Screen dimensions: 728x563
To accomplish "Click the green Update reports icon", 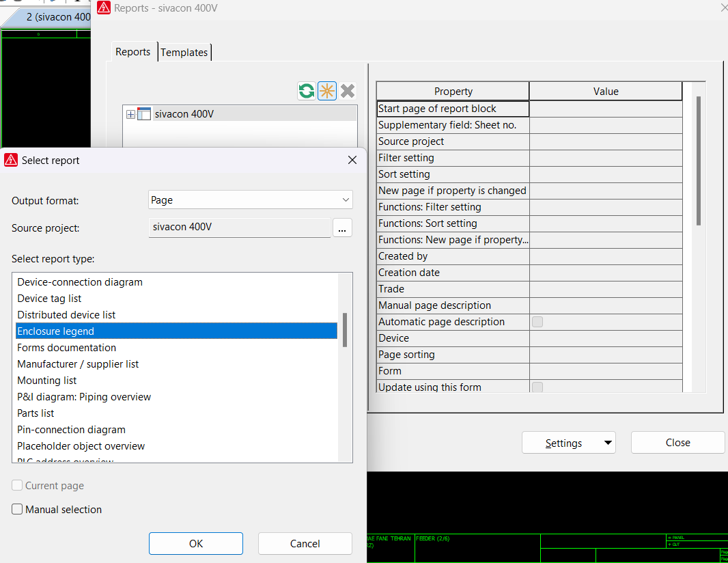I will tap(307, 91).
